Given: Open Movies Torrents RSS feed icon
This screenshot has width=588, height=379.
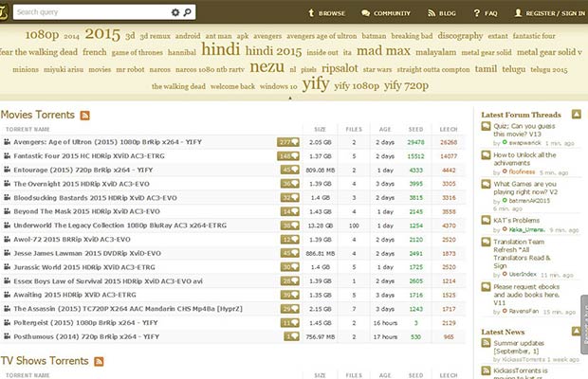Looking at the screenshot, I should click(85, 115).
